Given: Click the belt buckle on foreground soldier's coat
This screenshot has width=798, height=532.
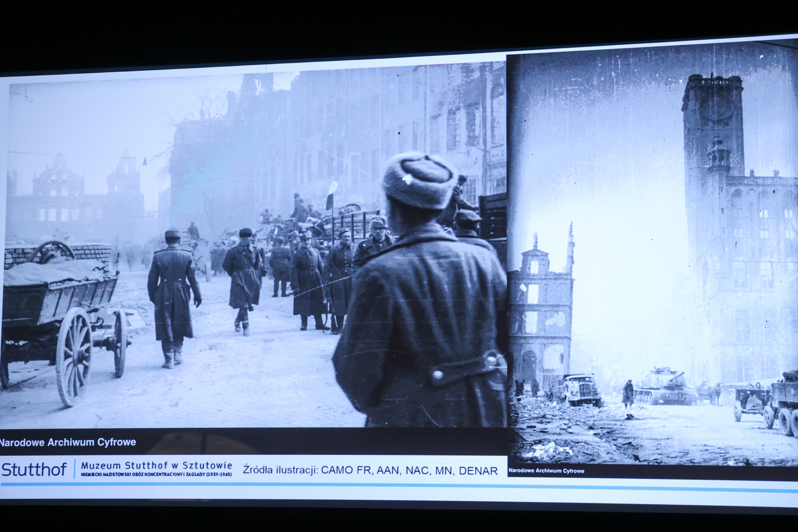Looking at the screenshot, I should click(439, 374).
